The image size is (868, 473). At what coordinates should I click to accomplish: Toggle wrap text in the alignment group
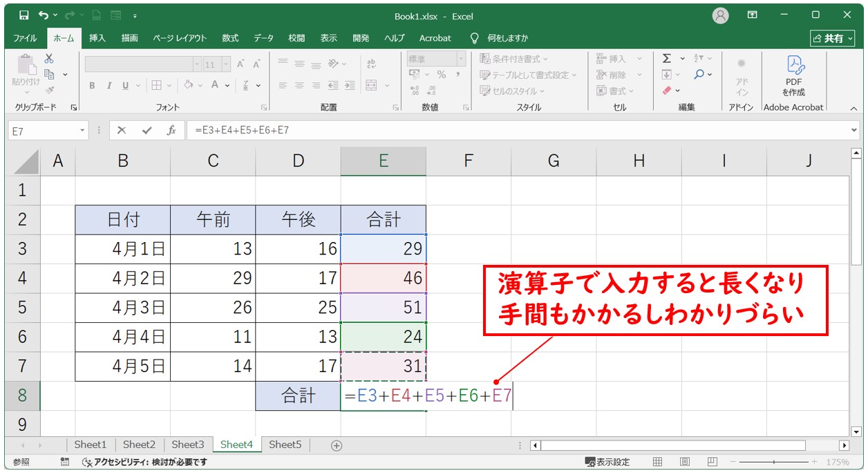[x=371, y=64]
